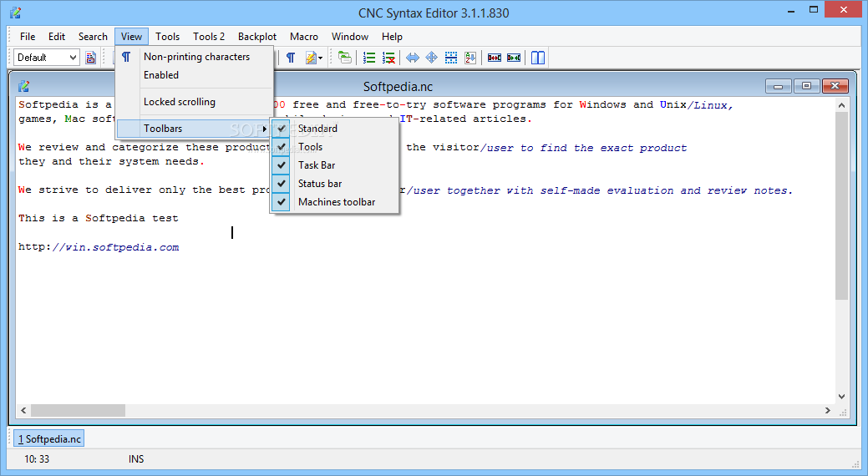Click the A-Z sort icon
The height and width of the screenshot is (476, 868).
coord(470,58)
